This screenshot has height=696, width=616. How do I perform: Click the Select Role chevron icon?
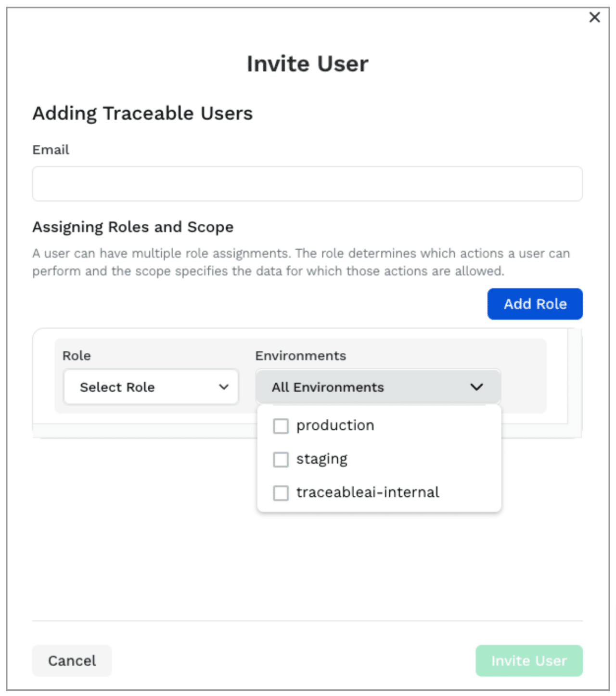tap(223, 387)
